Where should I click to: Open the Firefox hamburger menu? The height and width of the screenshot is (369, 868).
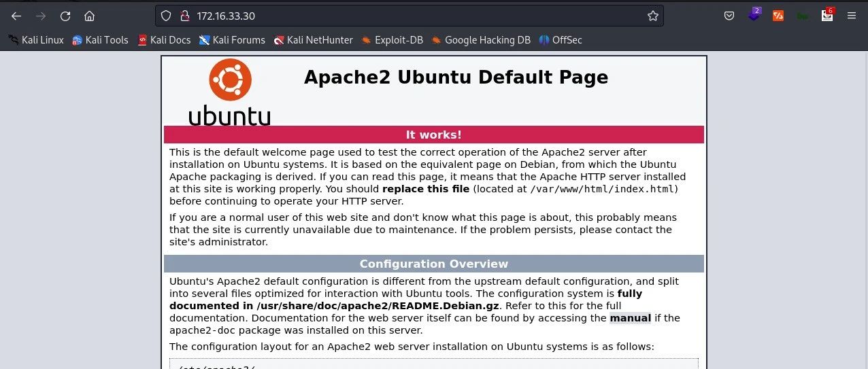pos(852,16)
